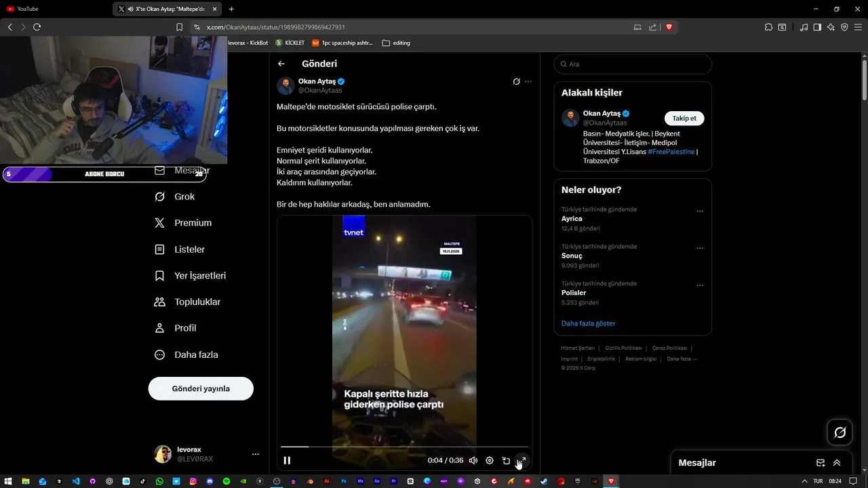The width and height of the screenshot is (868, 488).
Task: Open options for Ayrıca trend
Action: coord(700,211)
